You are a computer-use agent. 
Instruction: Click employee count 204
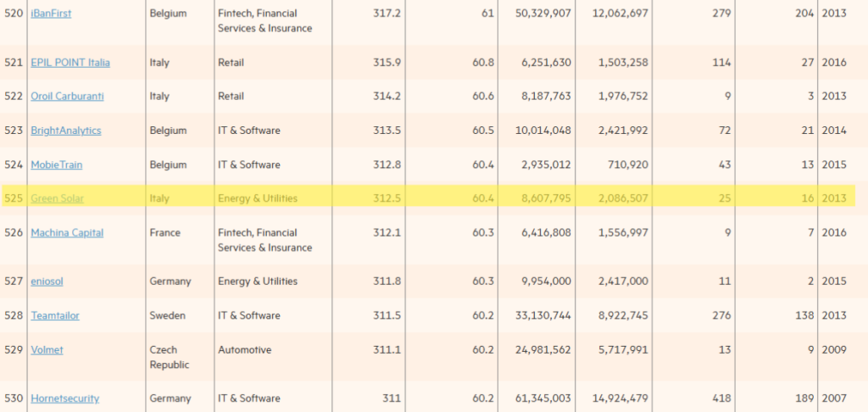[805, 14]
